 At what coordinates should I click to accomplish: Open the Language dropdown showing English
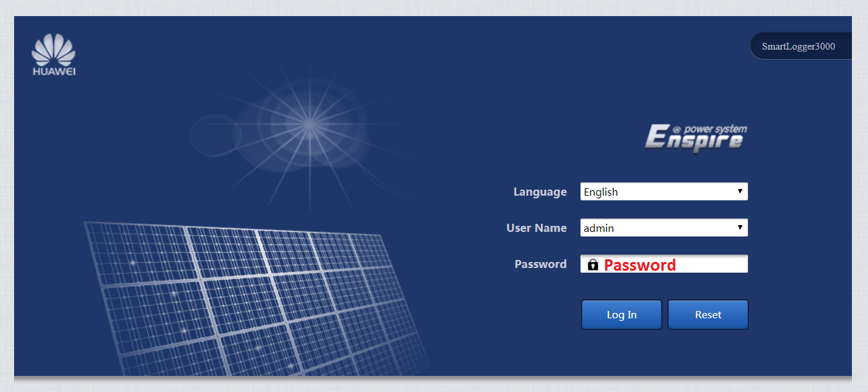click(664, 192)
